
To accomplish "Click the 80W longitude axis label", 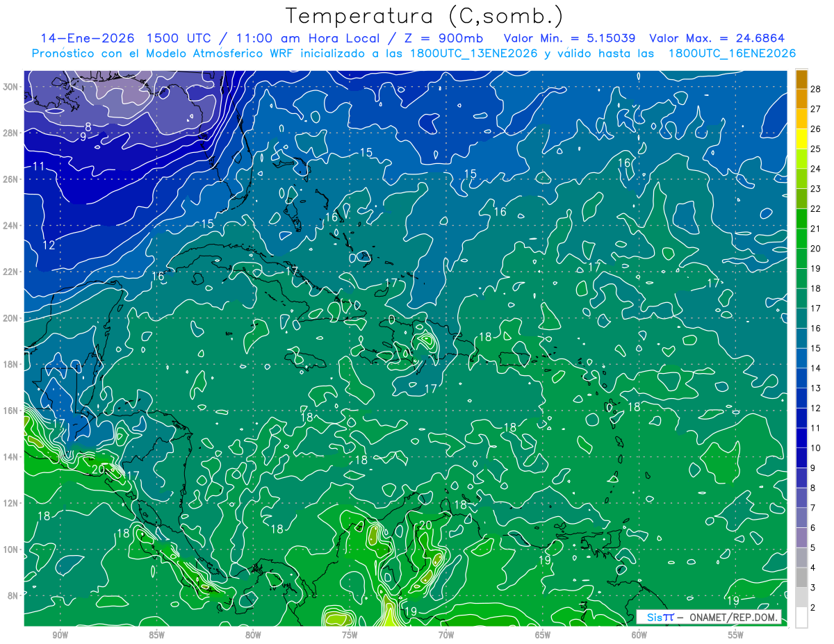I will 253,635.
